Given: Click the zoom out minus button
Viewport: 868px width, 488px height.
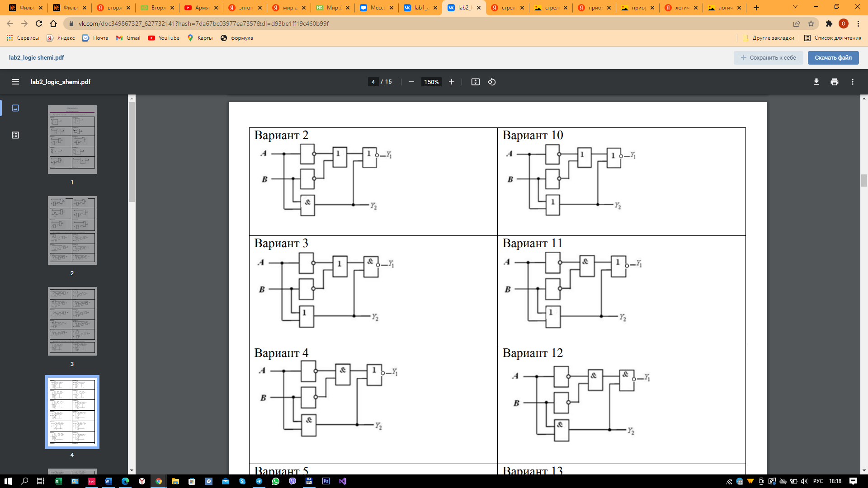Looking at the screenshot, I should click(x=411, y=82).
